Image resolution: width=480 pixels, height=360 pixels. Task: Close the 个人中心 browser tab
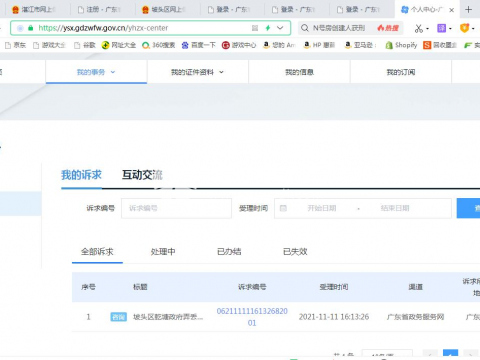point(452,10)
